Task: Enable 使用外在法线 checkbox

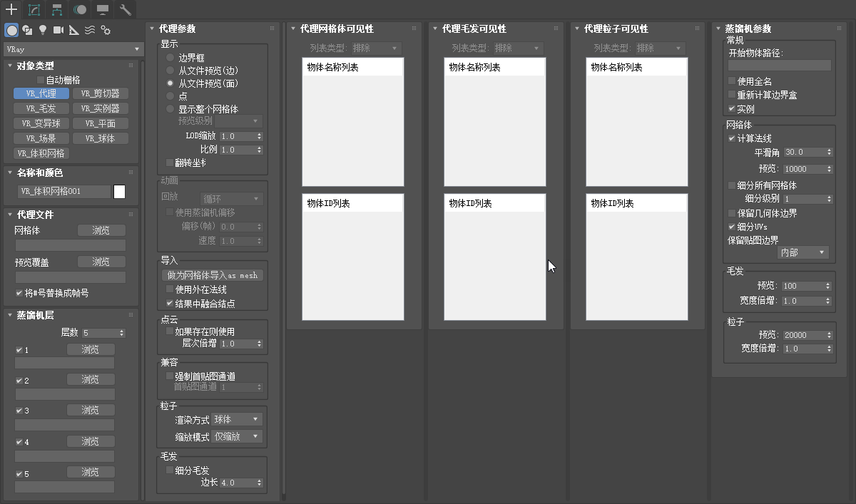Action: click(x=169, y=289)
